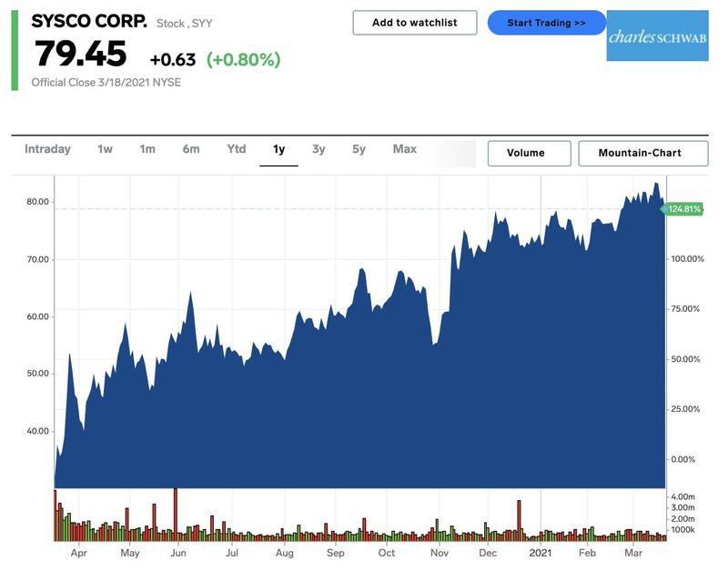This screenshot has width=728, height=571.
Task: Click the Add to watchlist button
Action: [415, 23]
